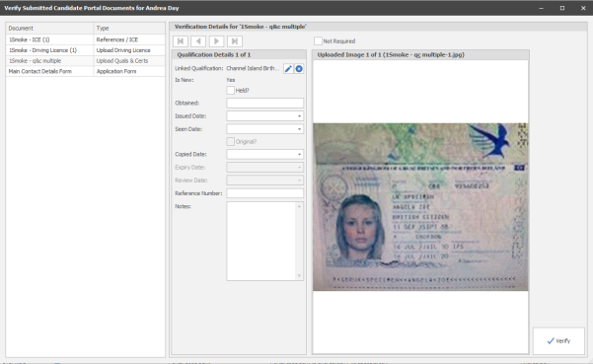Minimize the Verify Submitted Documents window
593x364 pixels.
541,8
